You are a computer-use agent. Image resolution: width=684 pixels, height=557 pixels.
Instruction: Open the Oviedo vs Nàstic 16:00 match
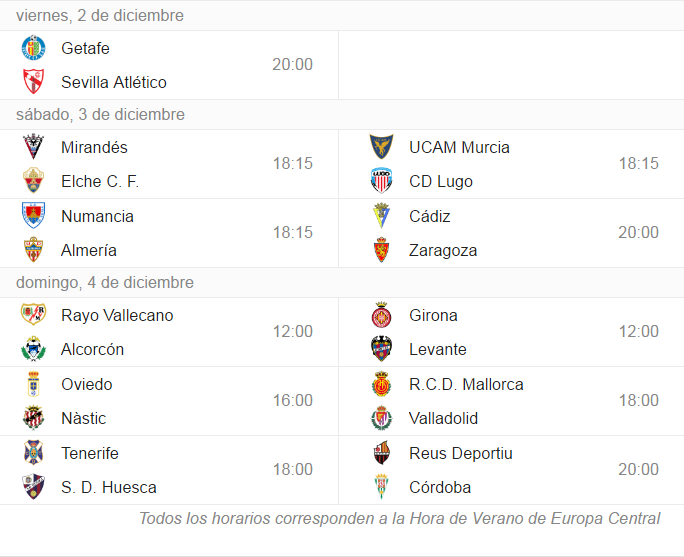(x=169, y=401)
